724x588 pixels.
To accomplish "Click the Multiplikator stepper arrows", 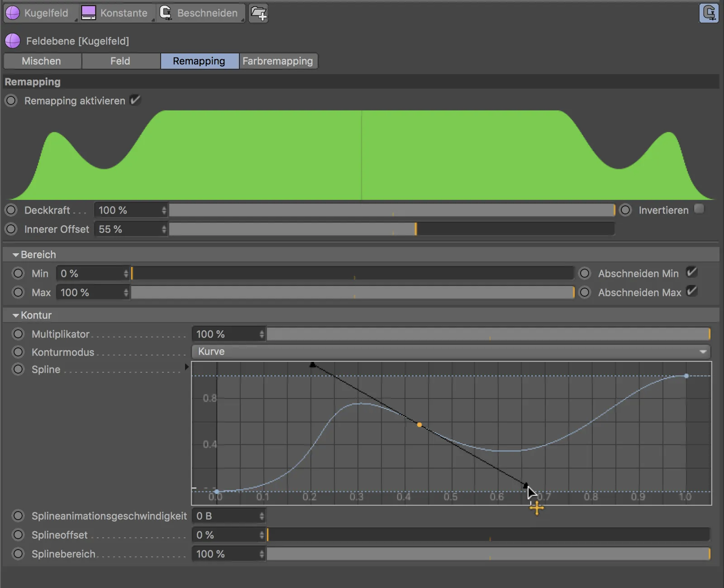I will [262, 334].
